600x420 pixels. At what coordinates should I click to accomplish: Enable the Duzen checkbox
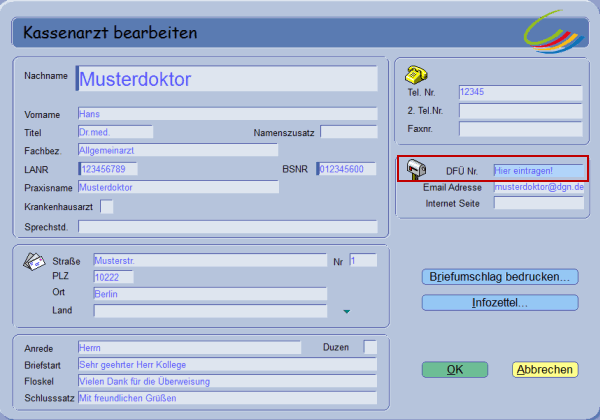tap(370, 347)
